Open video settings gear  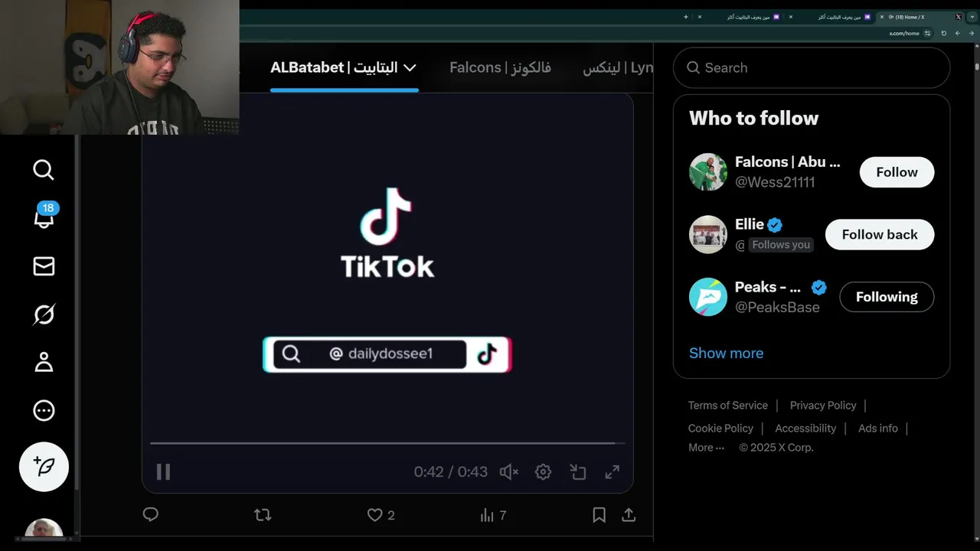tap(543, 472)
